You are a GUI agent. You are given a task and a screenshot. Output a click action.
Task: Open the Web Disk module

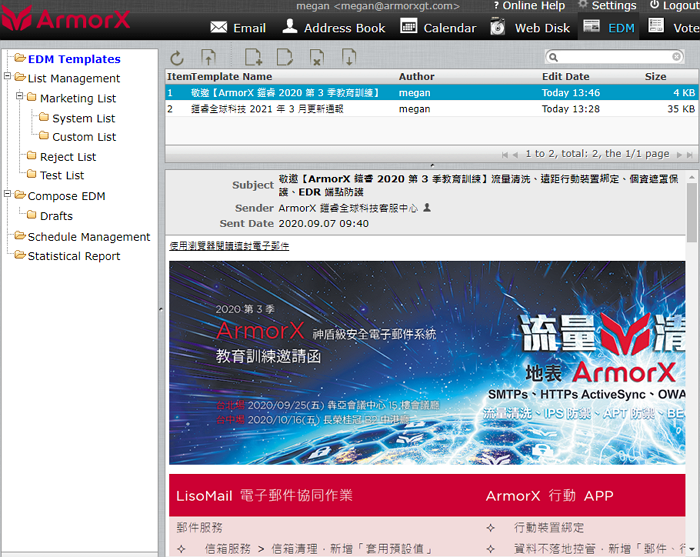[x=530, y=27]
